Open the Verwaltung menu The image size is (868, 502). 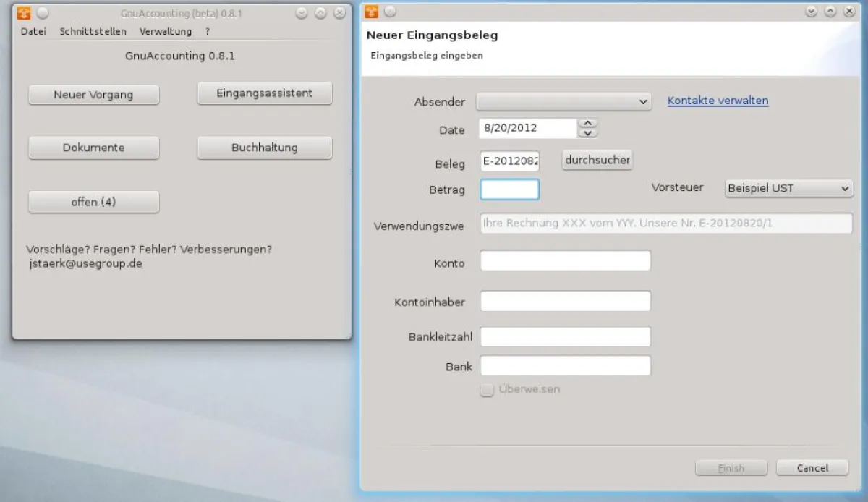click(x=166, y=31)
